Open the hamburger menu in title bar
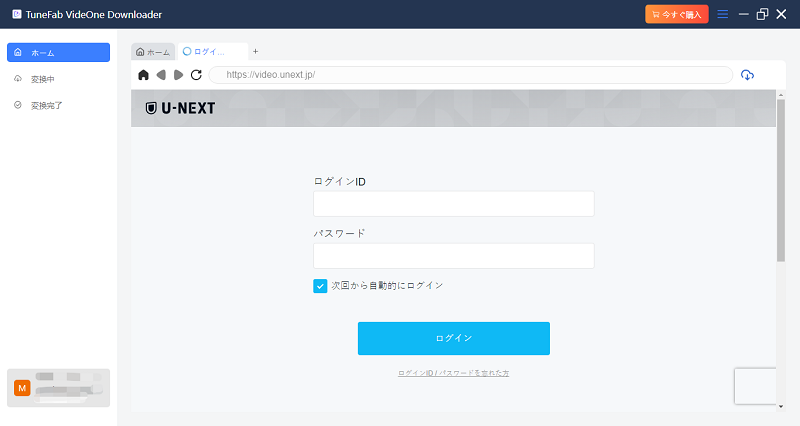Viewport: 800px width, 426px height. click(722, 14)
